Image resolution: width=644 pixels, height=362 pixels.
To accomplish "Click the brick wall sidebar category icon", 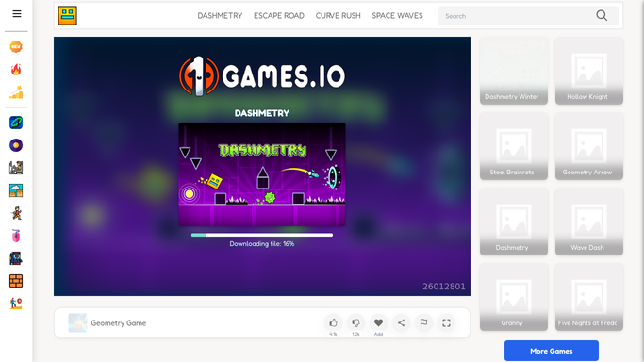I will pyautogui.click(x=16, y=281).
